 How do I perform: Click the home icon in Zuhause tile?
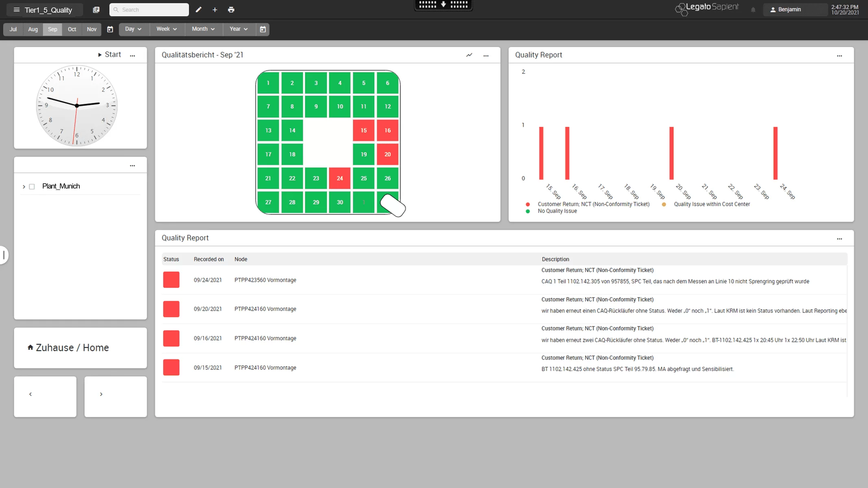31,347
